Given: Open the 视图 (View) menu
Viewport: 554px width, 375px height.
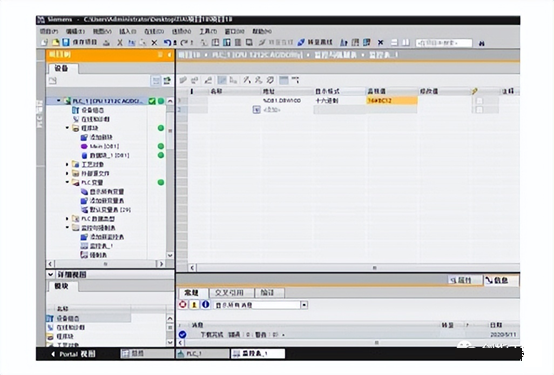Looking at the screenshot, I should [102, 31].
